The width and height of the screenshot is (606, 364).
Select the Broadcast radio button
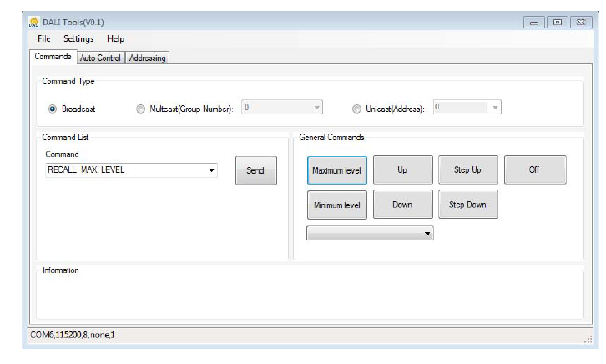pyautogui.click(x=53, y=109)
